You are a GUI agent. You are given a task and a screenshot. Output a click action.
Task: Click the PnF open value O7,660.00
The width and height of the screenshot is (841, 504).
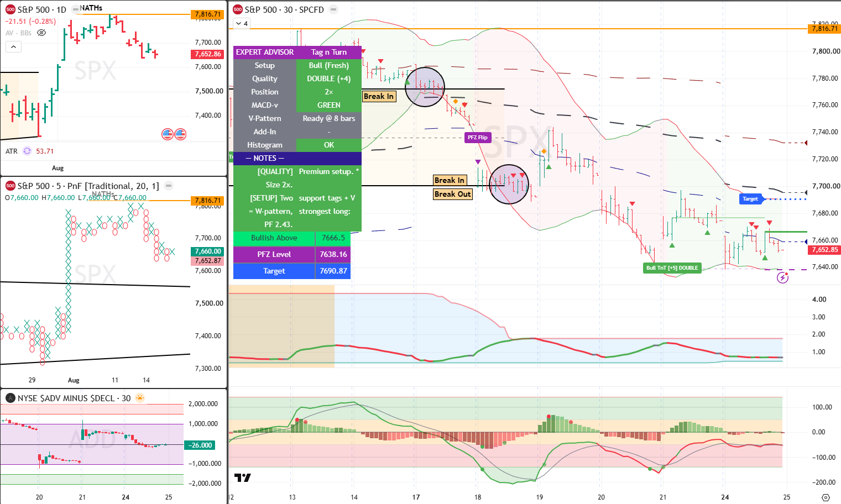[22, 197]
